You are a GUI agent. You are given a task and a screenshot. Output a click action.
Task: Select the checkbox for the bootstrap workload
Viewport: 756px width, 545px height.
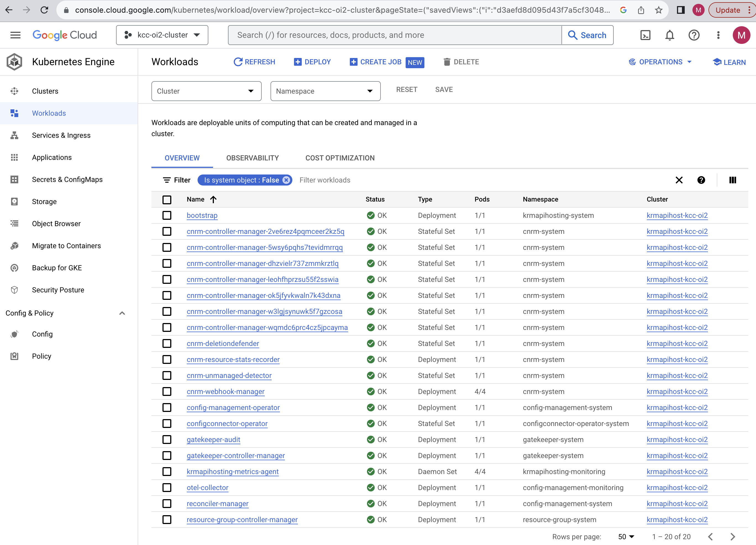point(167,215)
